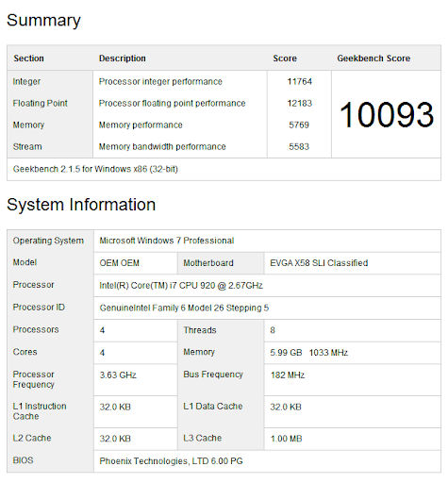
Task: Click the L1 Instruction Cache label
Action: [40, 411]
